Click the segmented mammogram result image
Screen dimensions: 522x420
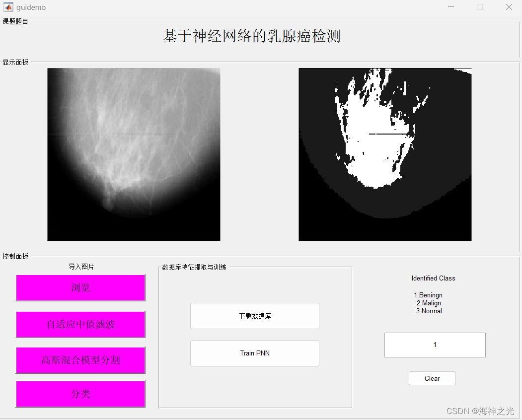[x=385, y=154]
